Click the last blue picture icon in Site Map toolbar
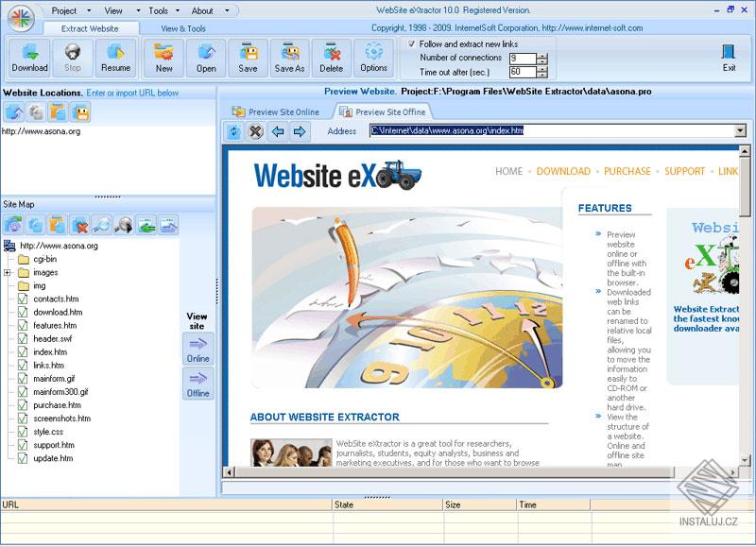Viewport: 756px width, 547px height. [x=168, y=225]
